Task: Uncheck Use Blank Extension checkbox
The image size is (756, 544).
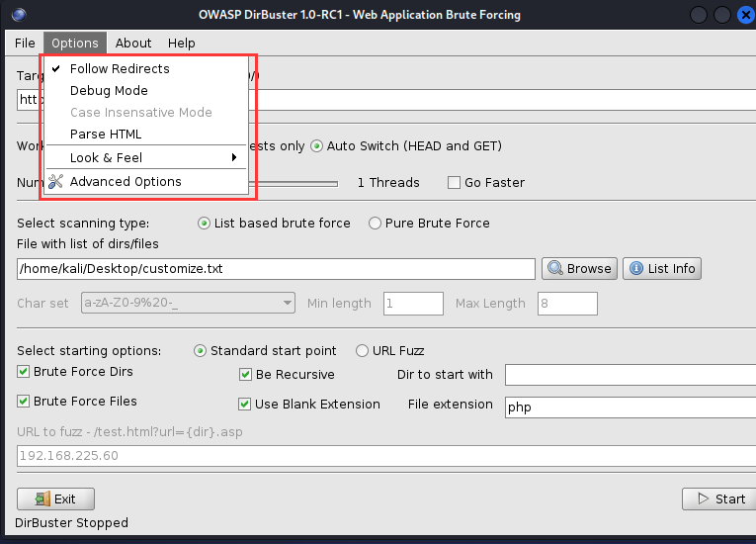Action: pyautogui.click(x=244, y=404)
